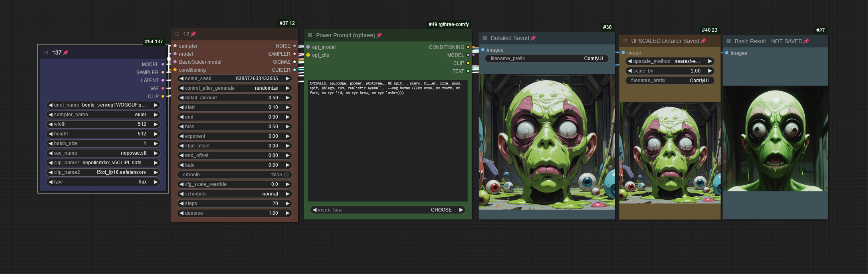Decrease width value with left arrow

pos(50,124)
